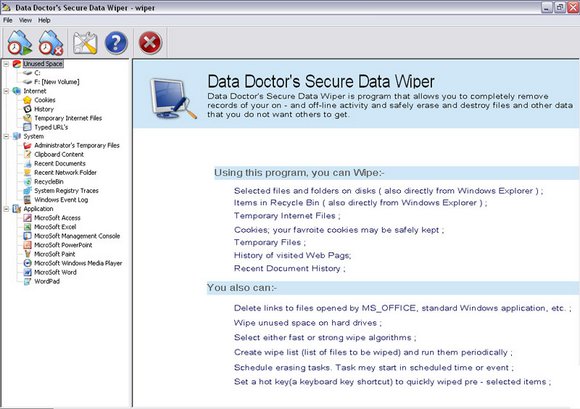This screenshot has width=580, height=409.
Task: Open the settings tools toolbar icon
Action: pyautogui.click(x=85, y=43)
